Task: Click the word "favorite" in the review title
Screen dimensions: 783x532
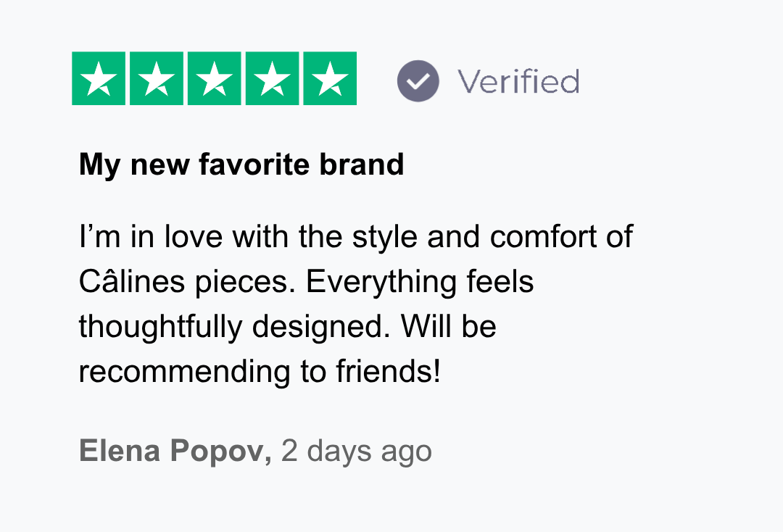Action: pyautogui.click(x=253, y=165)
